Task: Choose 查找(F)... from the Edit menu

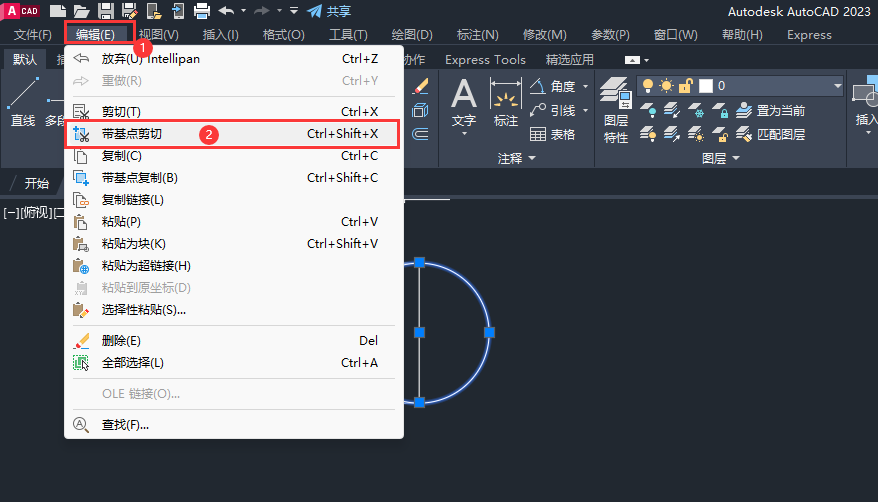Action: tap(234, 425)
